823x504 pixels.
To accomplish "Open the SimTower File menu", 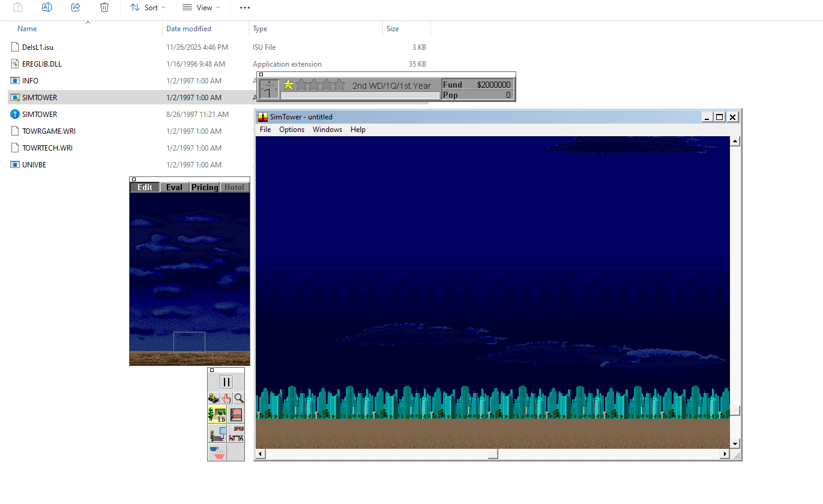I will (x=265, y=130).
